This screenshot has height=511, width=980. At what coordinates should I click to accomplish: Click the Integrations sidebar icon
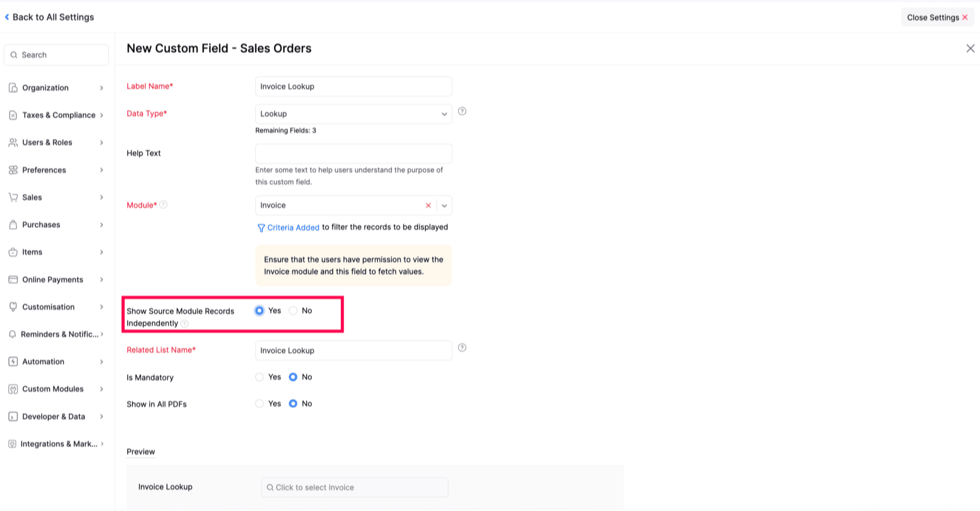pyautogui.click(x=12, y=444)
